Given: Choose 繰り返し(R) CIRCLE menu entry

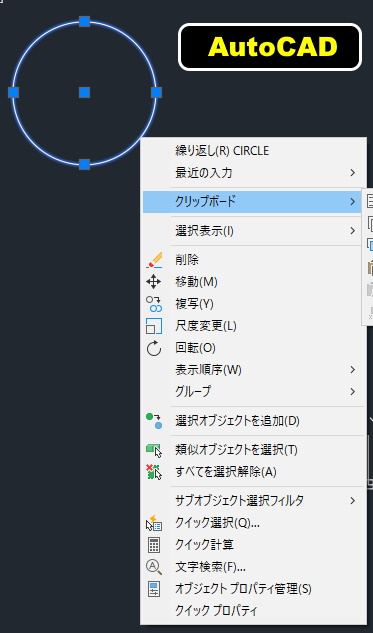Looking at the screenshot, I should pos(254,151).
